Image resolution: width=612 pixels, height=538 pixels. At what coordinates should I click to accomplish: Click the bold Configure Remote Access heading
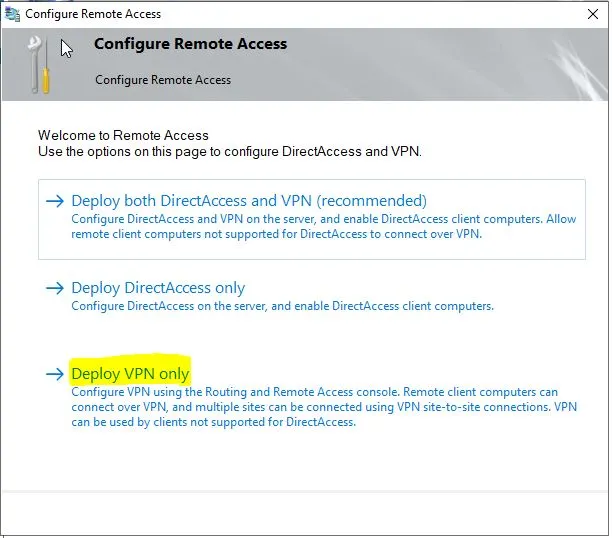click(190, 44)
